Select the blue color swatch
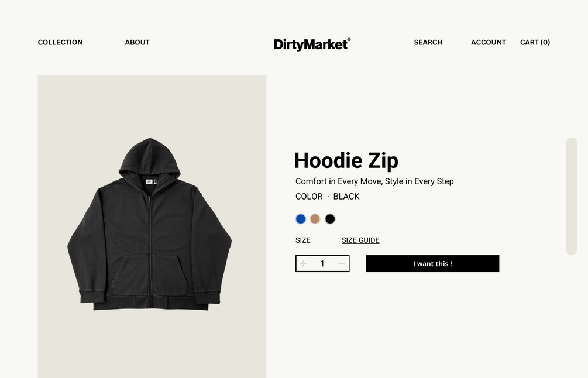 (x=301, y=219)
